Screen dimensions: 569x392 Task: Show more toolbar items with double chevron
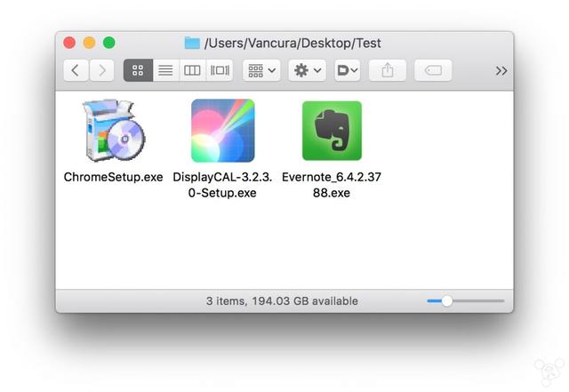[x=501, y=71]
